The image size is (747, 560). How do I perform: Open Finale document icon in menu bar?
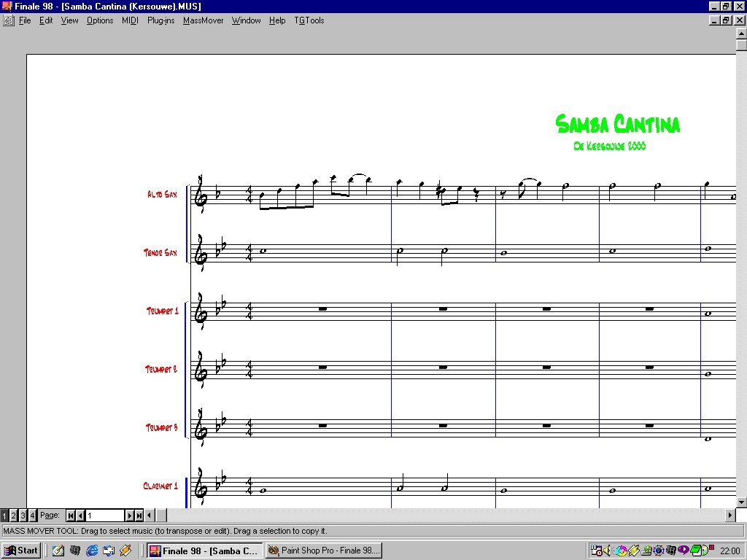(x=8, y=20)
